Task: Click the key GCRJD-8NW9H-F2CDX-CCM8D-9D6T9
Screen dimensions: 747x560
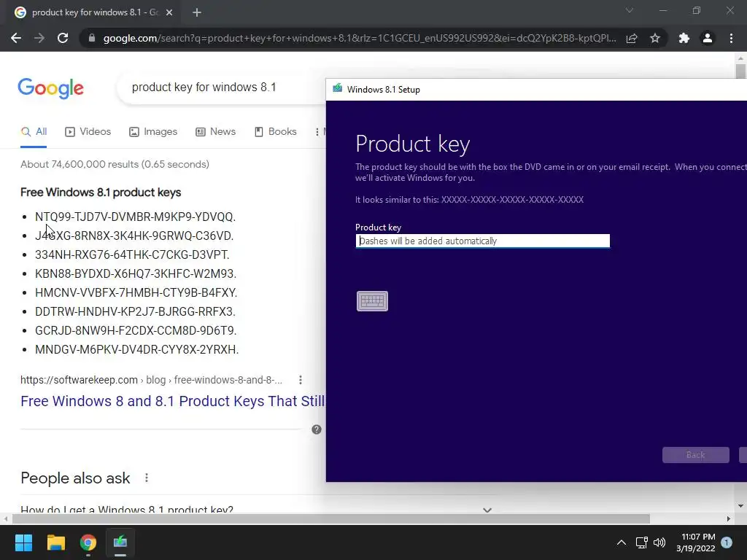Action: point(136,330)
